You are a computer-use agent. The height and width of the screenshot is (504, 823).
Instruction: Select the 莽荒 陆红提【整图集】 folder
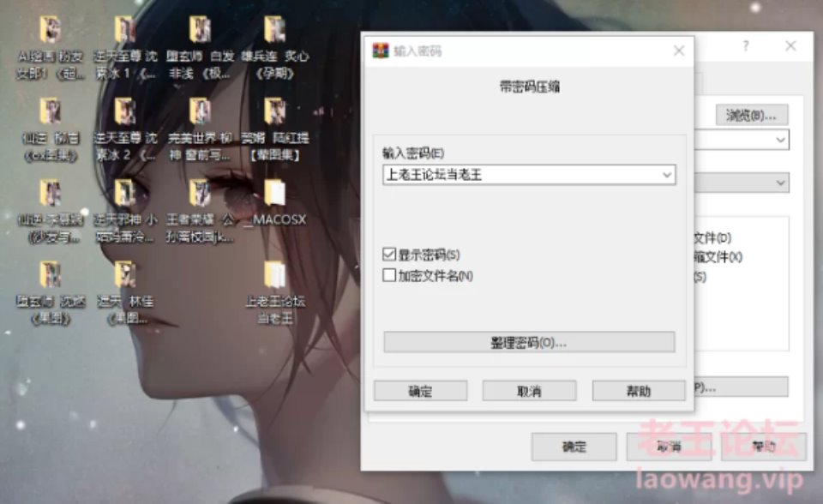tap(274, 130)
